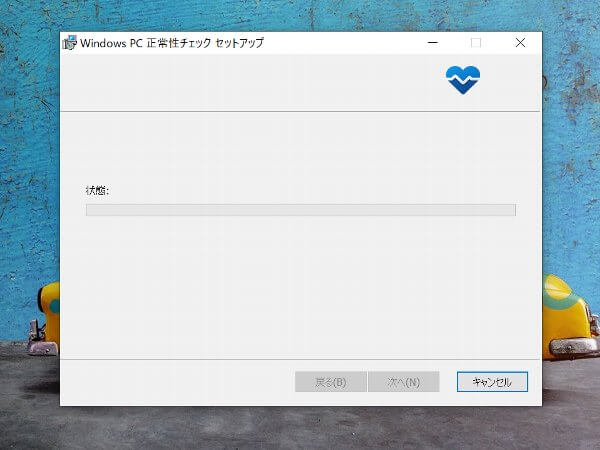The image size is (600, 450).
Task: Click the blue heart PC Health Check logo
Action: (463, 80)
